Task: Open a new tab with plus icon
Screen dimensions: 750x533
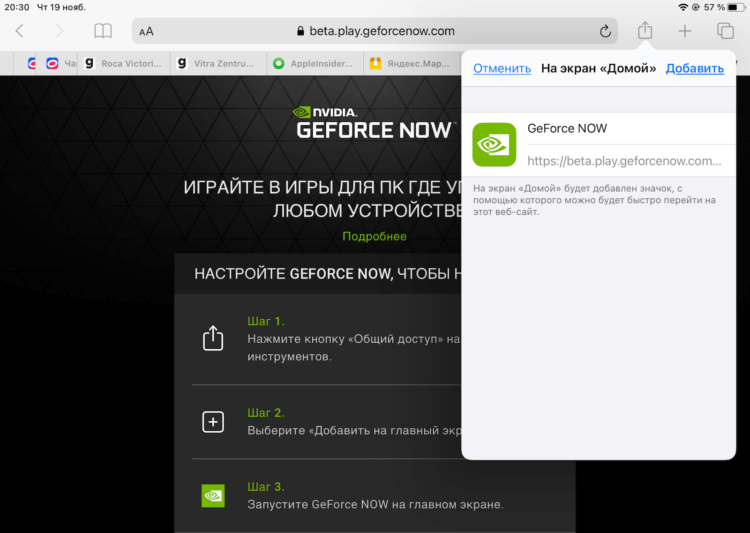Action: [x=684, y=31]
